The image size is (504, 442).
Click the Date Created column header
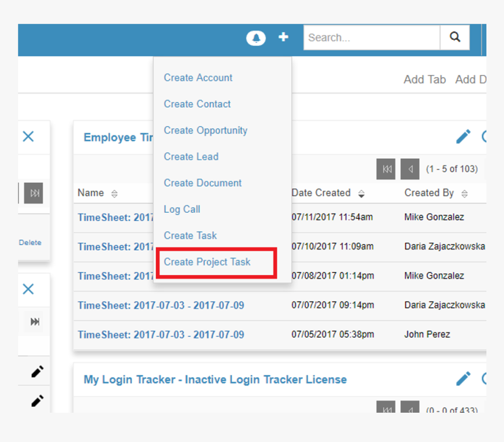point(321,193)
